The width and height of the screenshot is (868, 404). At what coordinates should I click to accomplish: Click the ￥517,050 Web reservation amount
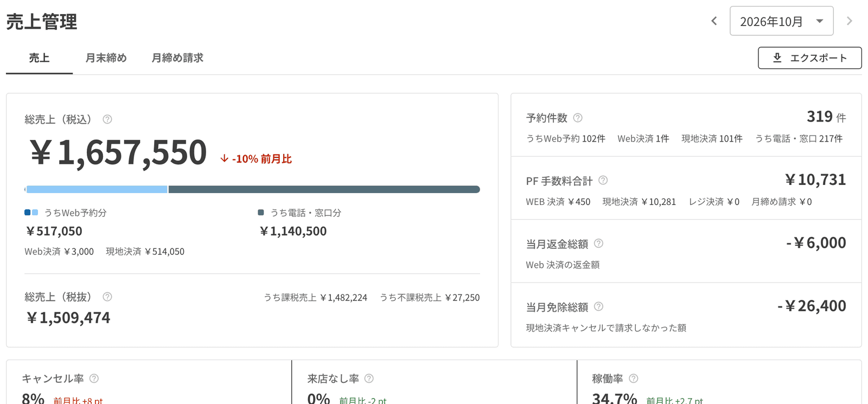coord(54,232)
